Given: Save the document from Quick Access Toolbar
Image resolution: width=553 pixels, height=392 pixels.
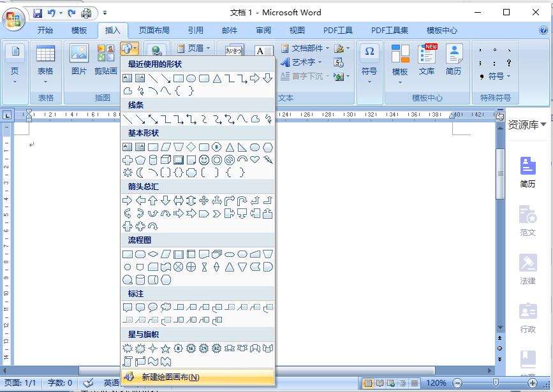Looking at the screenshot, I should pyautogui.click(x=38, y=13).
